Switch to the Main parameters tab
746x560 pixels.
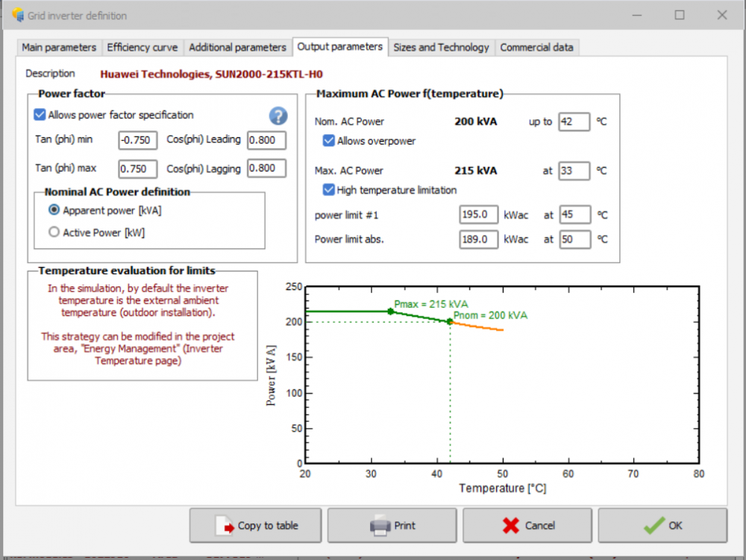59,47
